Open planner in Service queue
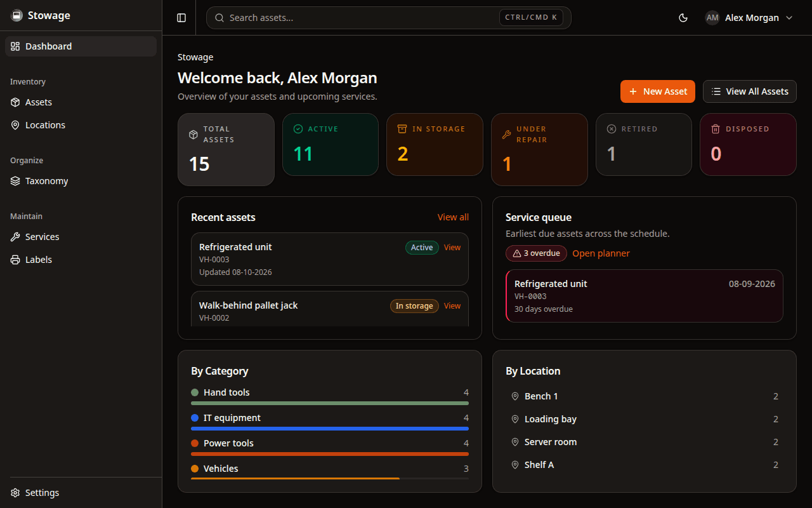812x508 pixels. tap(601, 253)
